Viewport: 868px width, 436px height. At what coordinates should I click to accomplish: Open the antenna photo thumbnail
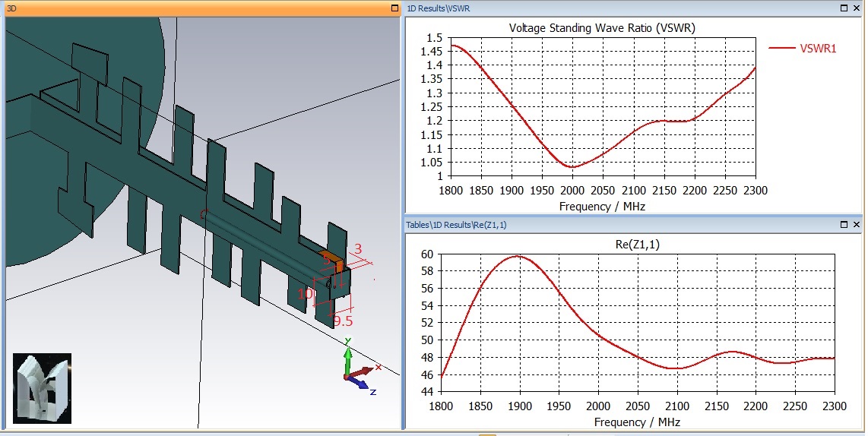tap(42, 388)
